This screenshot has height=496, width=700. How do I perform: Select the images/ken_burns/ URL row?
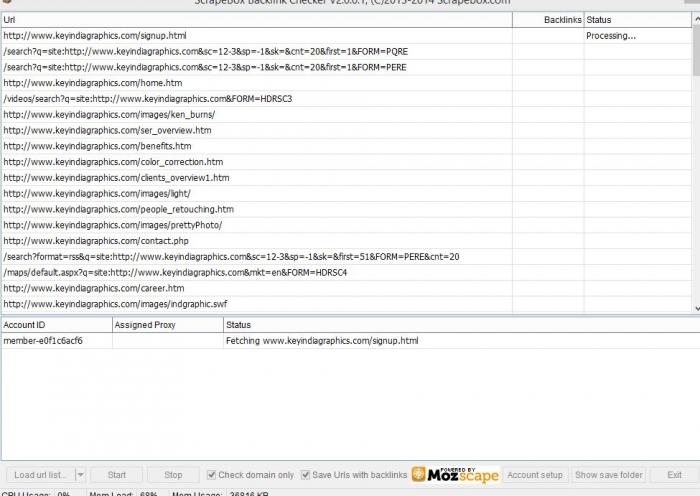pos(346,114)
